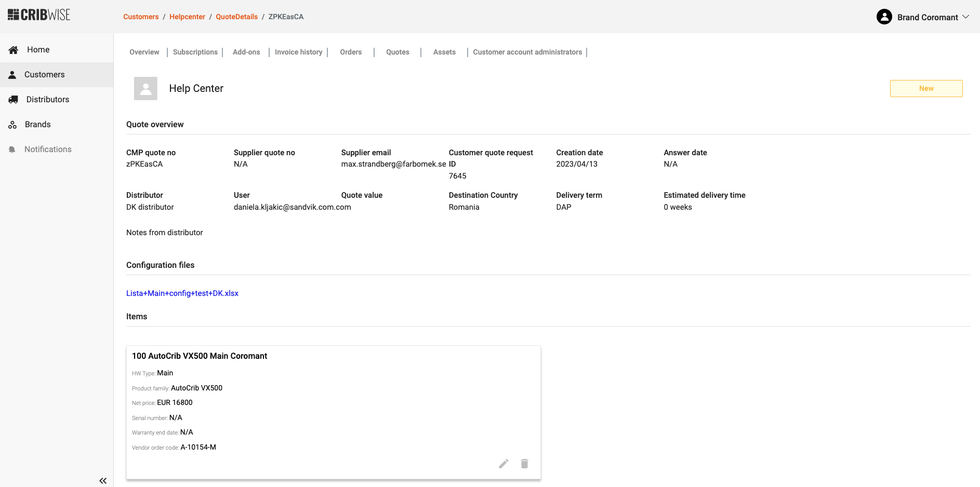
Task: Switch to the Subscriptions tab
Action: pos(195,52)
